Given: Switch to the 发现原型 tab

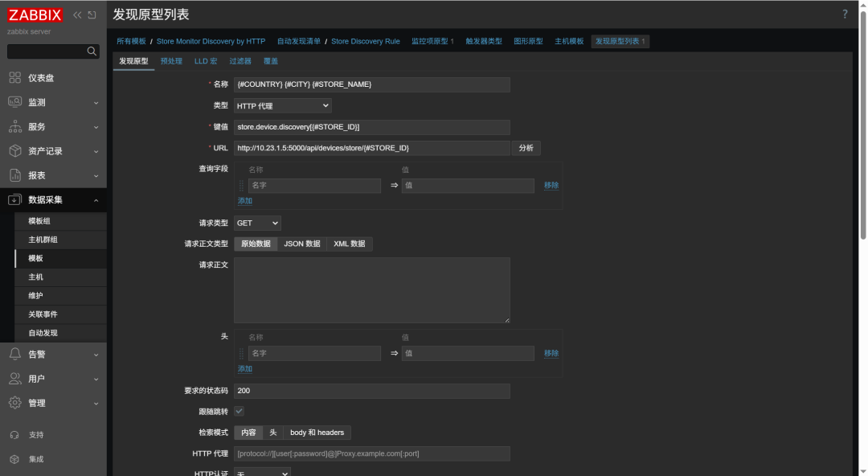Looking at the screenshot, I should pos(133,61).
